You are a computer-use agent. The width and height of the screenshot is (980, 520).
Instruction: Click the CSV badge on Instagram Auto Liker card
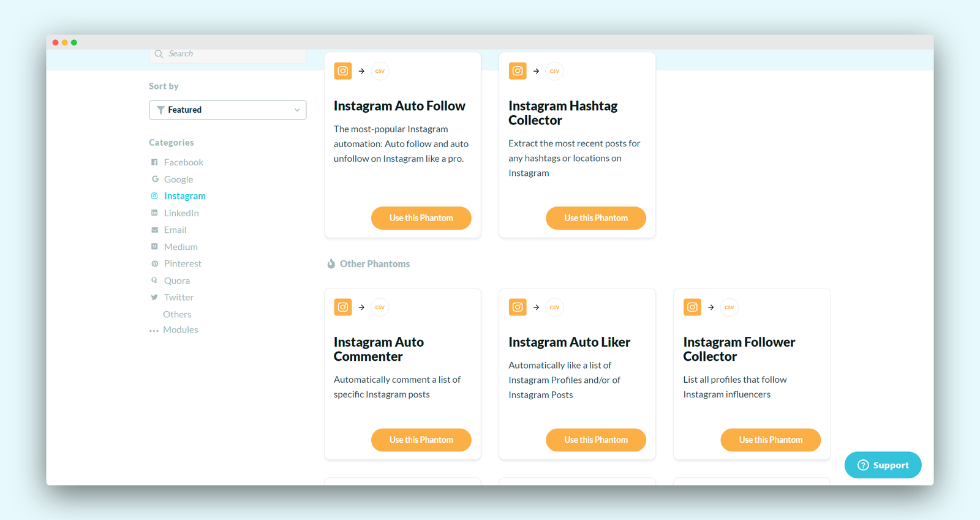(x=554, y=307)
